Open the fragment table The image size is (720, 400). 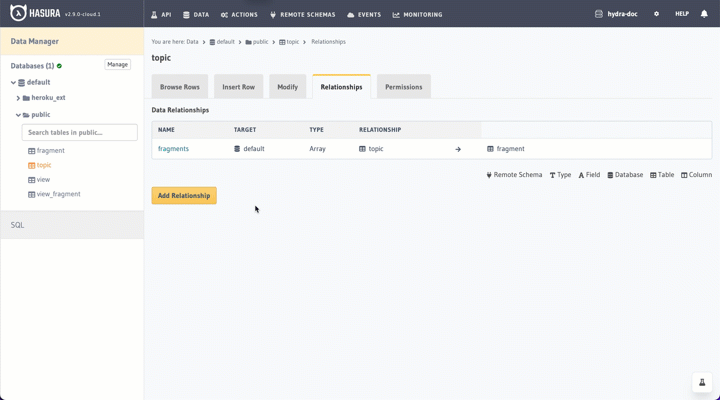point(51,151)
